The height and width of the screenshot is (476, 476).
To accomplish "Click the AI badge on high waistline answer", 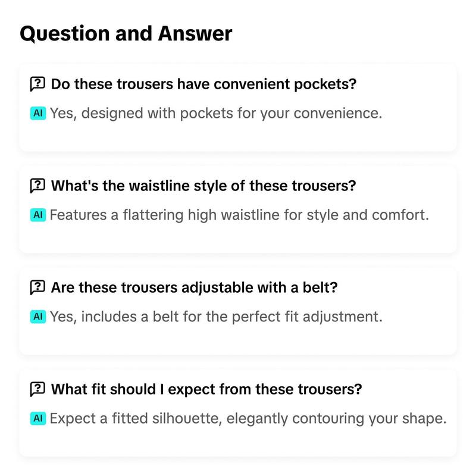I will pyautogui.click(x=38, y=215).
